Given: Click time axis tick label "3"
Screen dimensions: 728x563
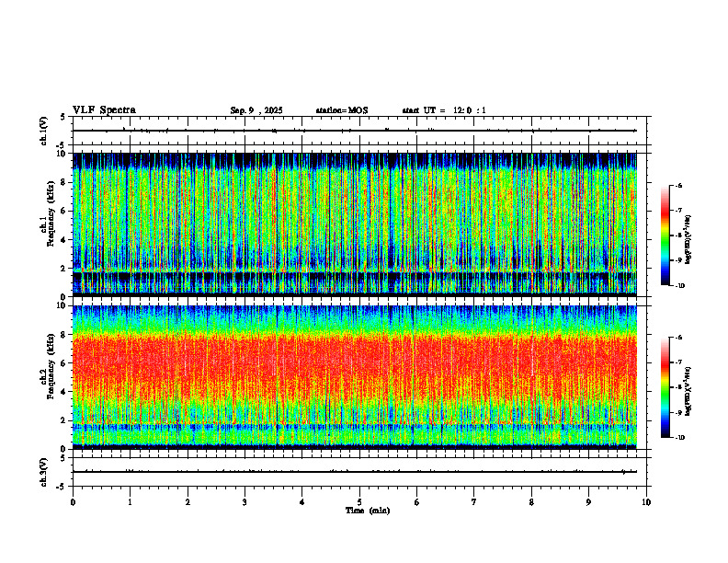Looking at the screenshot, I should 245,502.
